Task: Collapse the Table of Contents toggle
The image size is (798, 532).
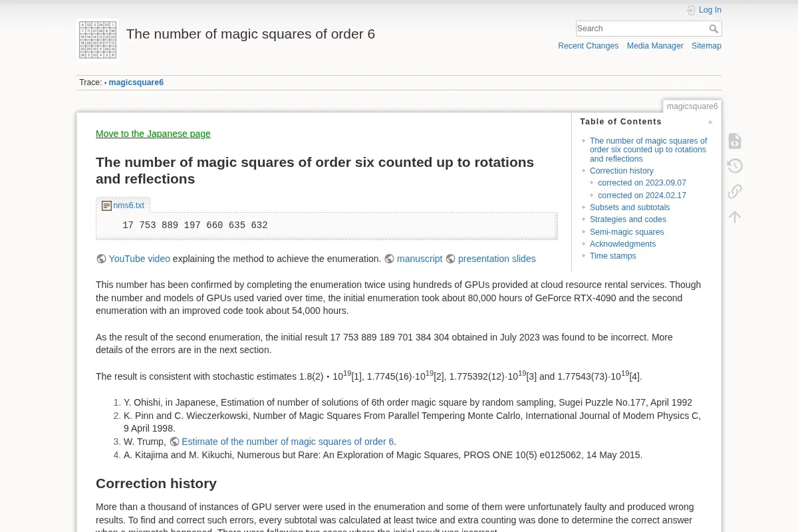Action: pos(710,122)
